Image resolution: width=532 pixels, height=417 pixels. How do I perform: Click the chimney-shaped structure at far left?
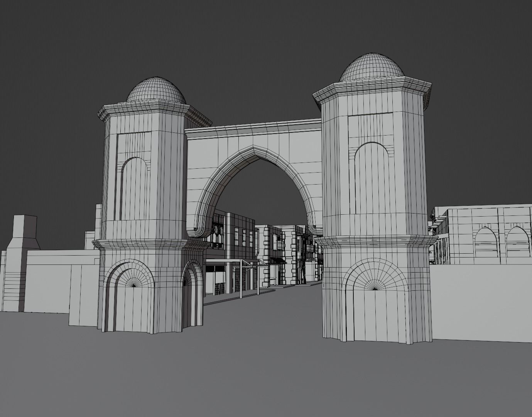click(21, 263)
